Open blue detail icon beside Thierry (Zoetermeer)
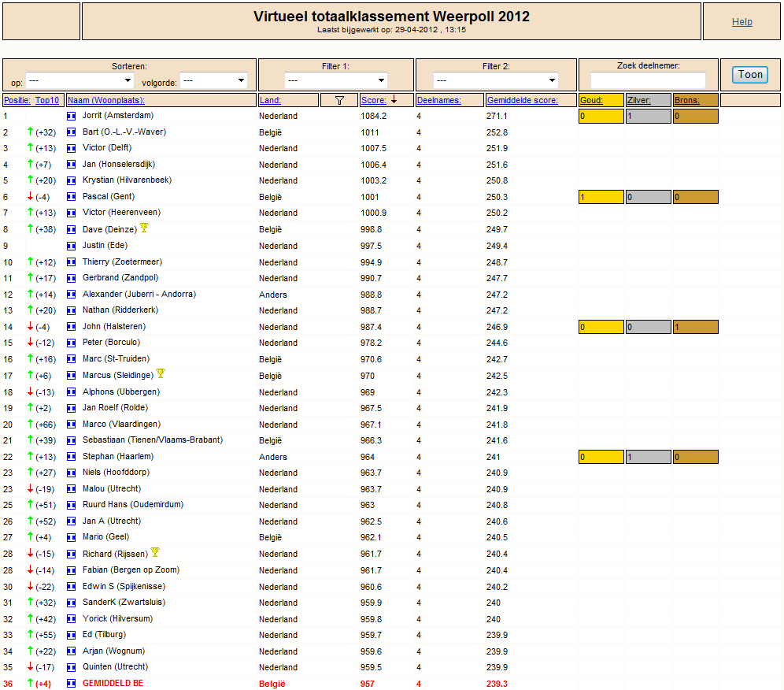The image size is (784, 690). 72,262
